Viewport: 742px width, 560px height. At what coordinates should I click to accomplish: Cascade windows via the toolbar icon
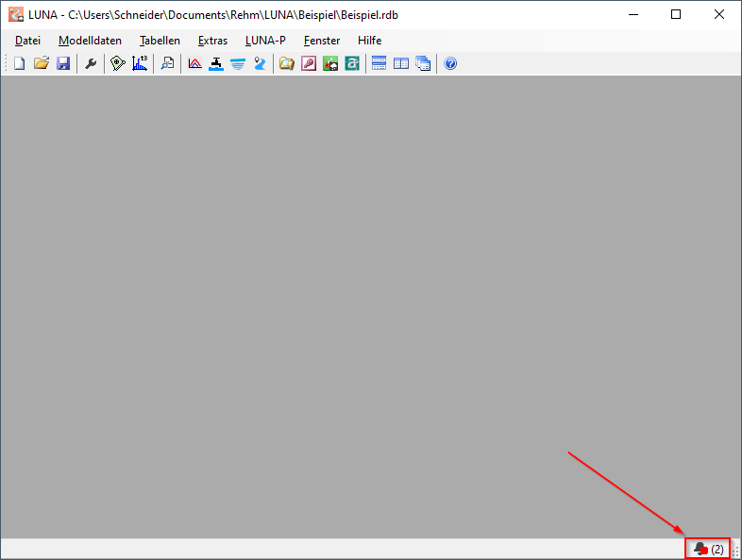coord(423,63)
